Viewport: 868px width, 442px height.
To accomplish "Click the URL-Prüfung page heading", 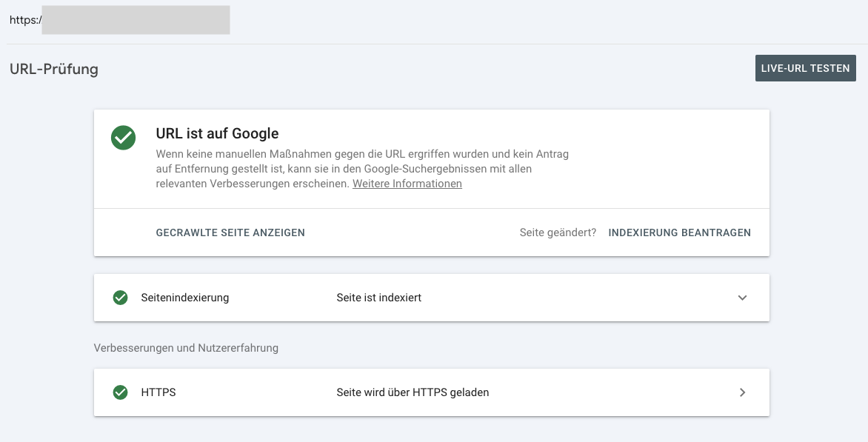I will 53,70.
